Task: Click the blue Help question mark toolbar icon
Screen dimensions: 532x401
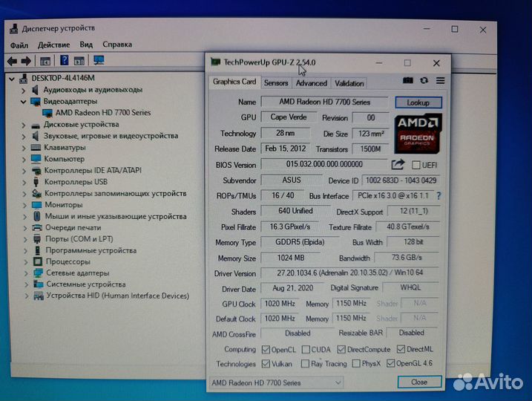Action: pyautogui.click(x=64, y=60)
